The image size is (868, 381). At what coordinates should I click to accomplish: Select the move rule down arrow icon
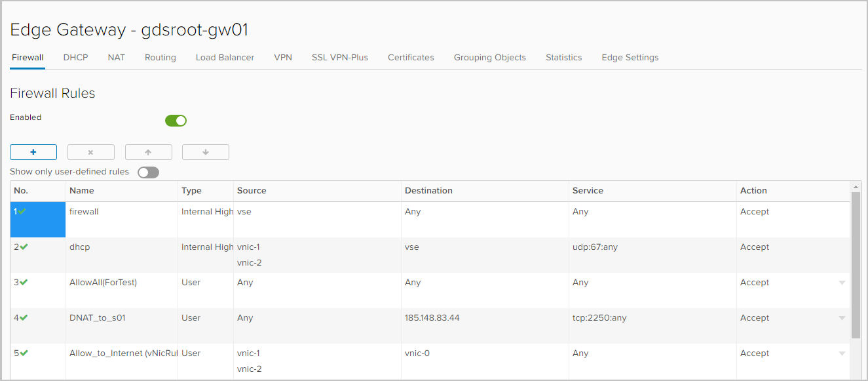pyautogui.click(x=205, y=151)
